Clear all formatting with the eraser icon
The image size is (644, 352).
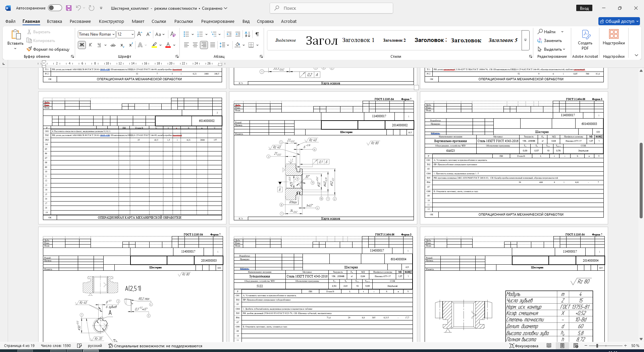(x=173, y=34)
